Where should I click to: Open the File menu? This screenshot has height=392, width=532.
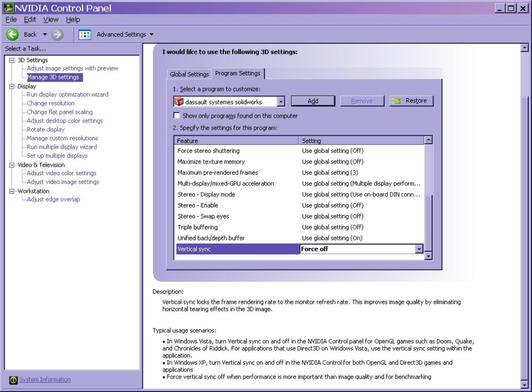[11, 20]
